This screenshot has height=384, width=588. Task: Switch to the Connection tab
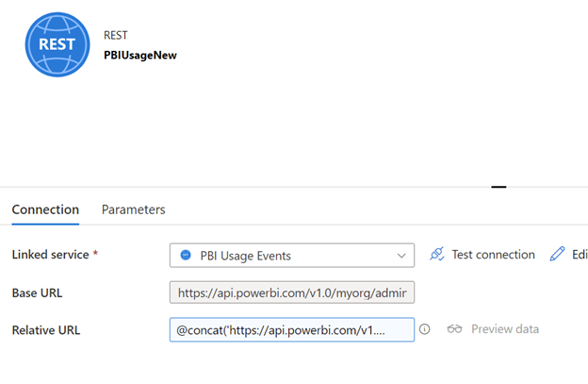[45, 209]
